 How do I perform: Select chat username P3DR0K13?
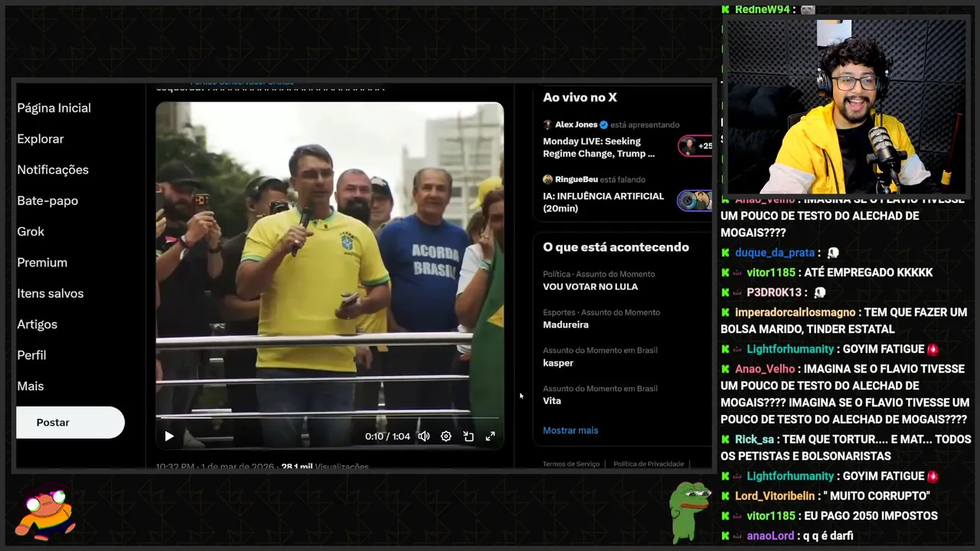pyautogui.click(x=774, y=292)
